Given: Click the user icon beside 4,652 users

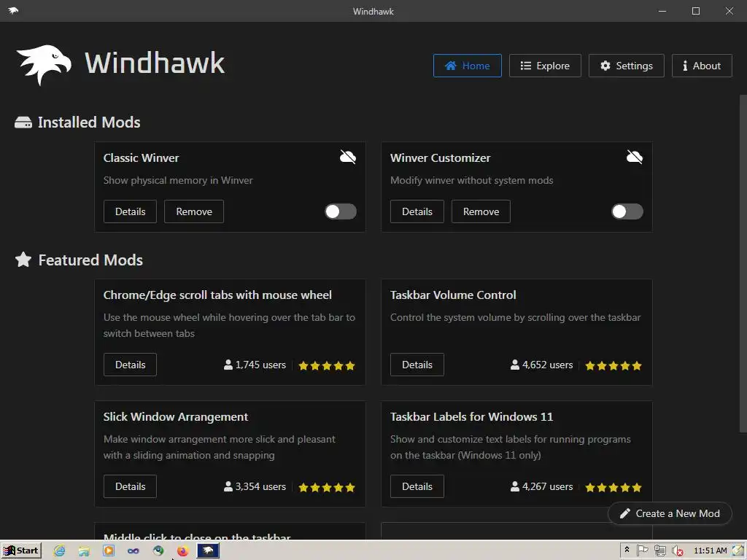Looking at the screenshot, I should pyautogui.click(x=515, y=365).
